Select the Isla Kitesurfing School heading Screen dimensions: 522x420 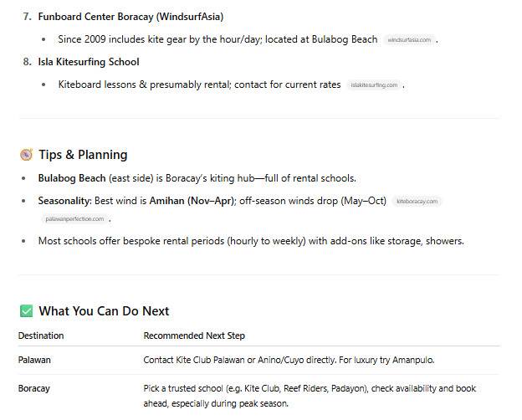[89, 62]
